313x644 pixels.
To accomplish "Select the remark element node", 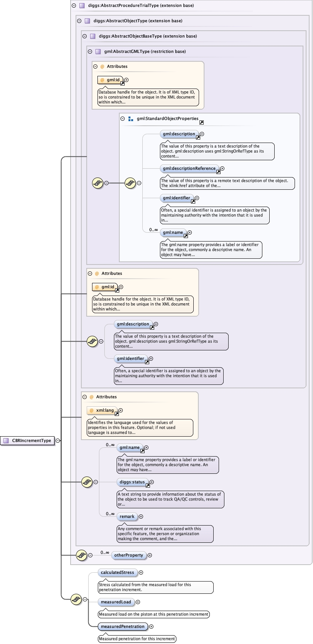I will [x=127, y=517].
